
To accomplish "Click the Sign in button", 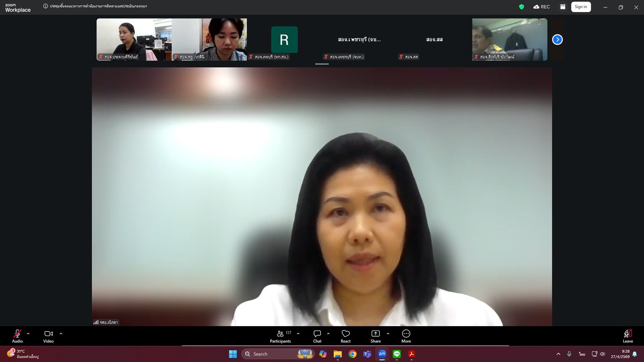I will coord(581,7).
